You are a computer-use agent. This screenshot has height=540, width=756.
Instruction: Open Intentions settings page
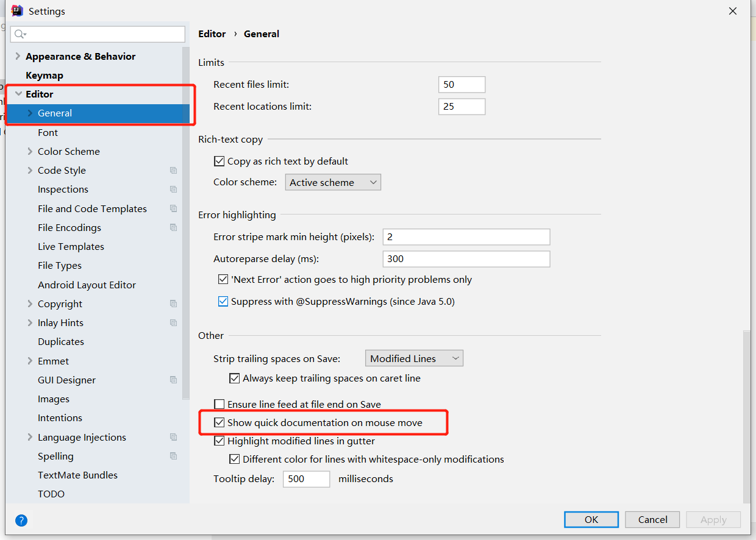(60, 418)
